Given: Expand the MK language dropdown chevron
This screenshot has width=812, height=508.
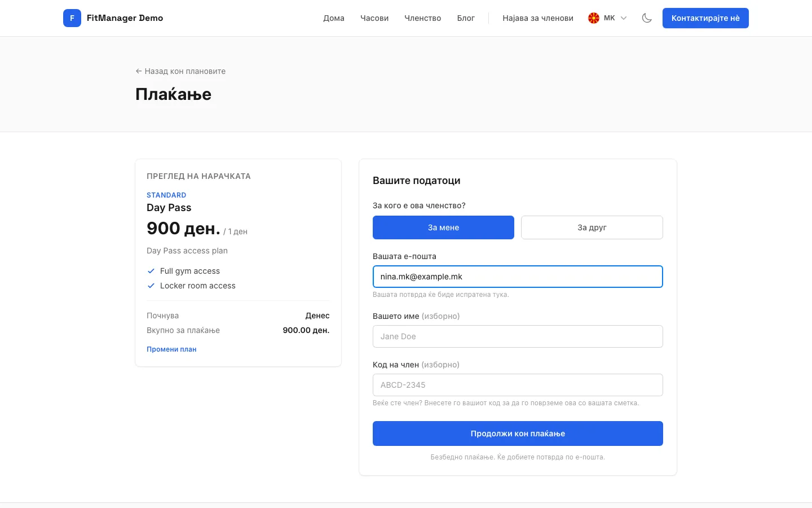Looking at the screenshot, I should tap(624, 18).
